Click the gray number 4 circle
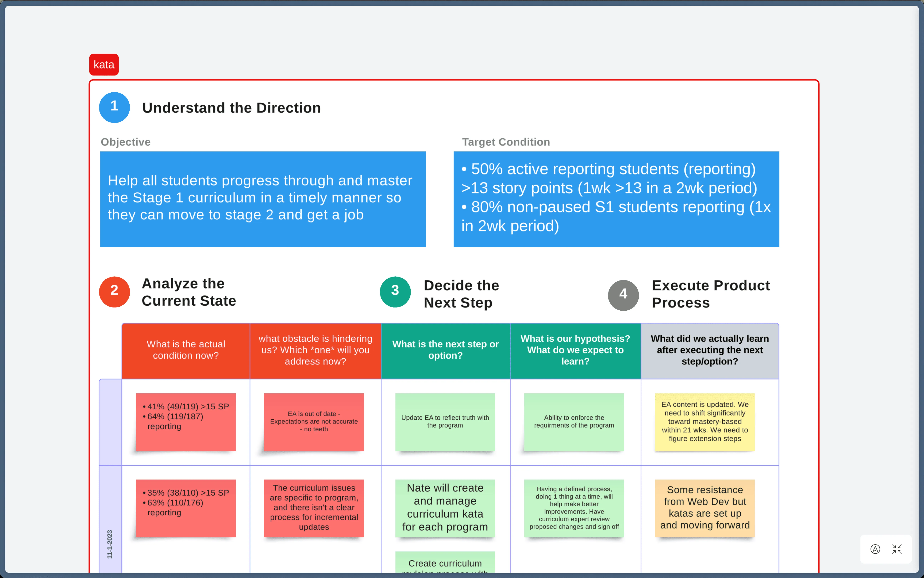 623,295
